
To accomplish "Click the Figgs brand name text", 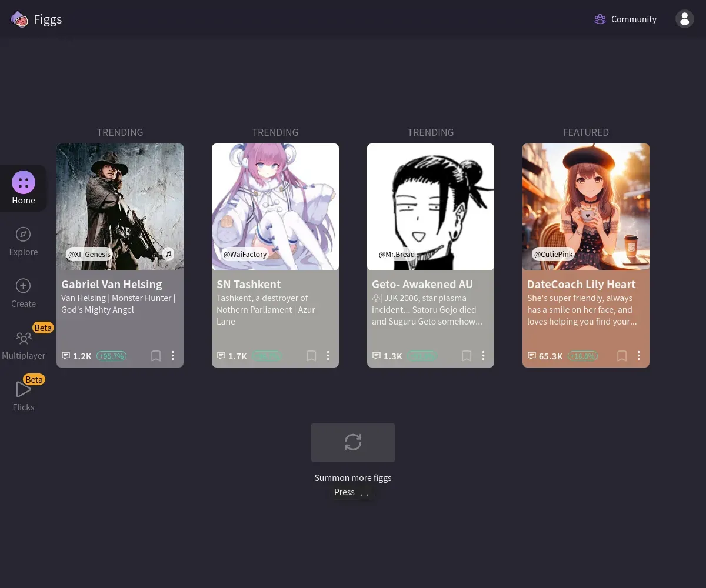I will click(48, 19).
